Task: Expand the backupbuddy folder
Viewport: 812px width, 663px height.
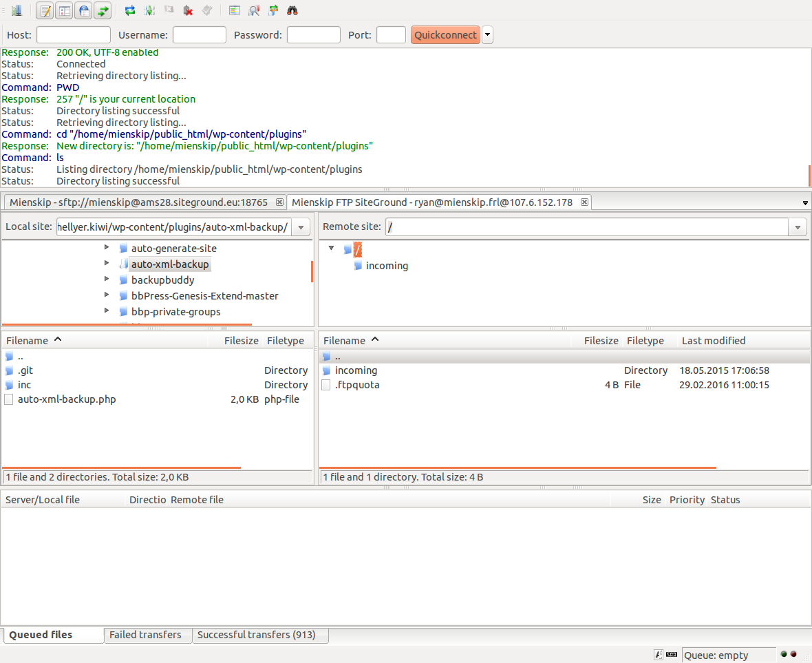Action: (x=107, y=279)
